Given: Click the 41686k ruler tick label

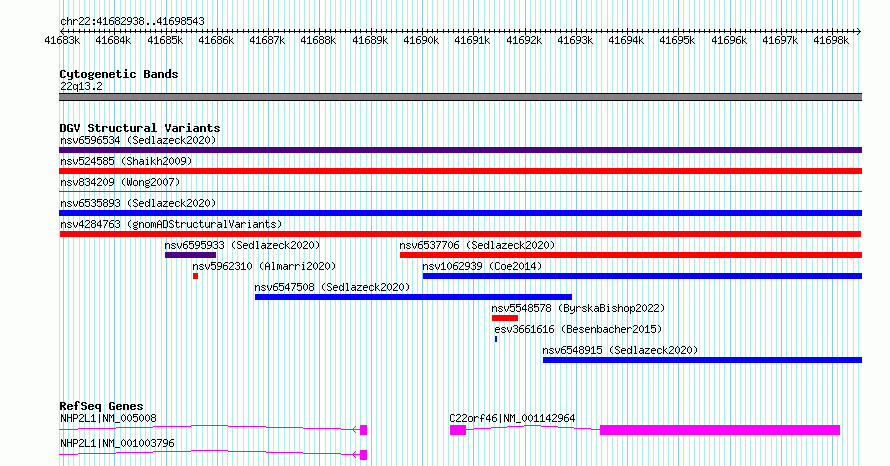Looking at the screenshot, I should 216,40.
